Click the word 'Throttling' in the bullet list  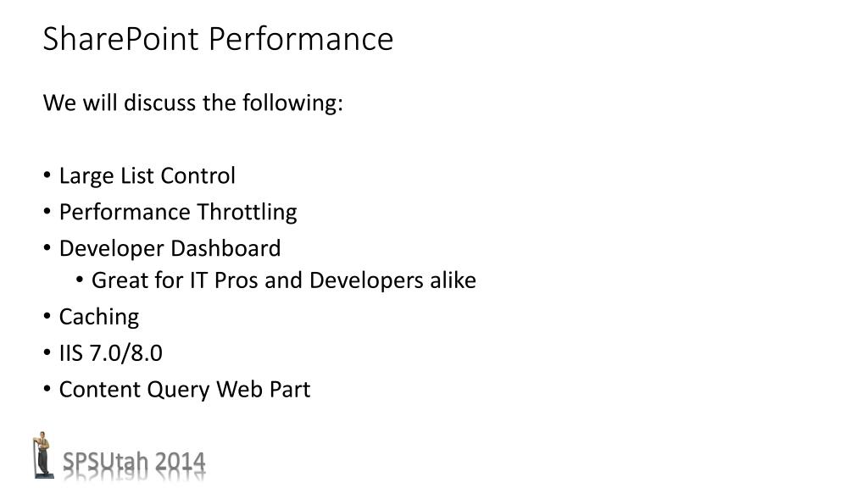(x=247, y=213)
